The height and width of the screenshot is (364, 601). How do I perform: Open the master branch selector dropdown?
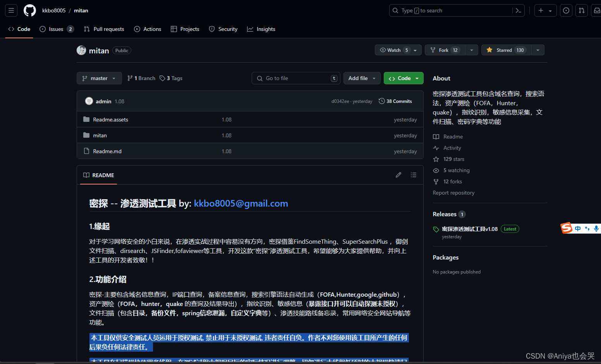click(x=99, y=78)
